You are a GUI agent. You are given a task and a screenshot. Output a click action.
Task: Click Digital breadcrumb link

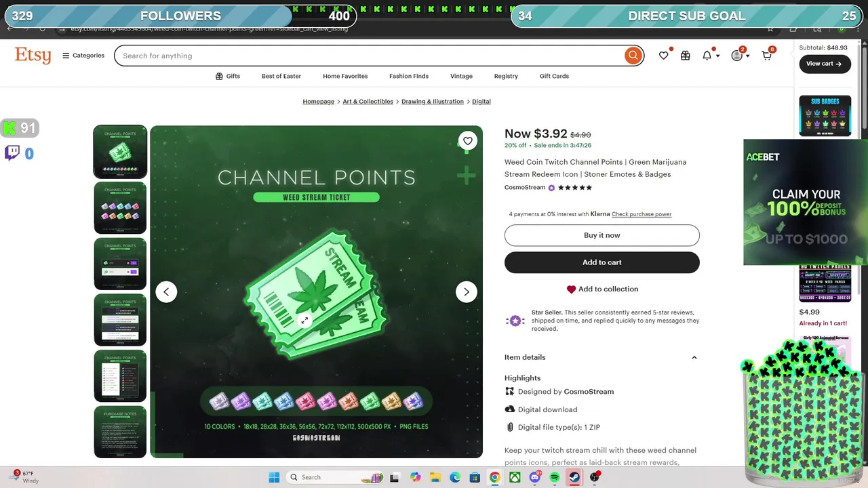coord(481,102)
